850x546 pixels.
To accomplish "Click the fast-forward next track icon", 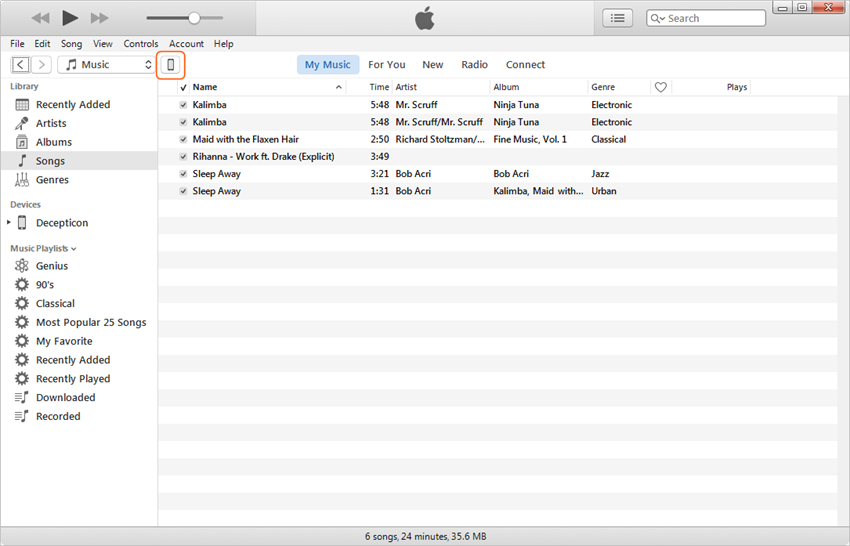I will pos(100,18).
